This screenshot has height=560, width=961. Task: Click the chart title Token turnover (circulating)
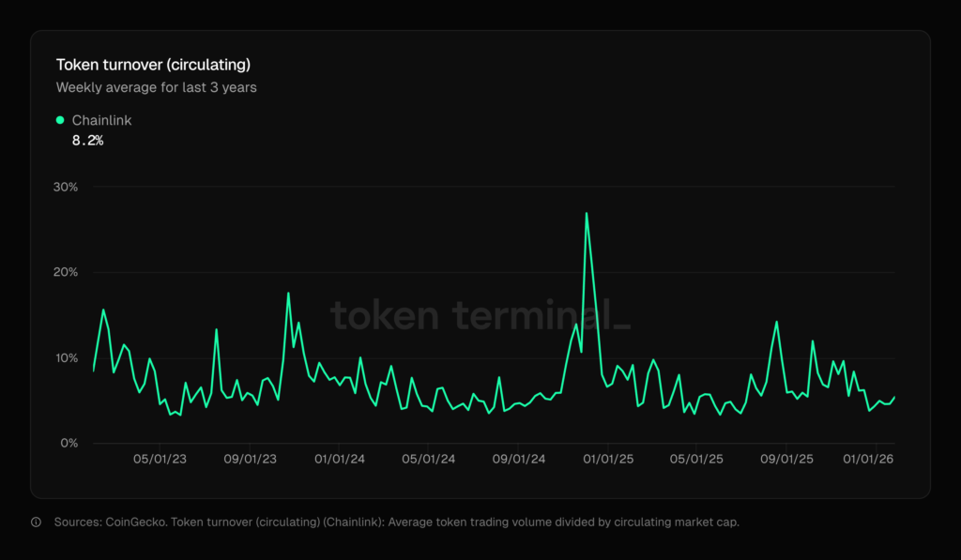pos(153,65)
